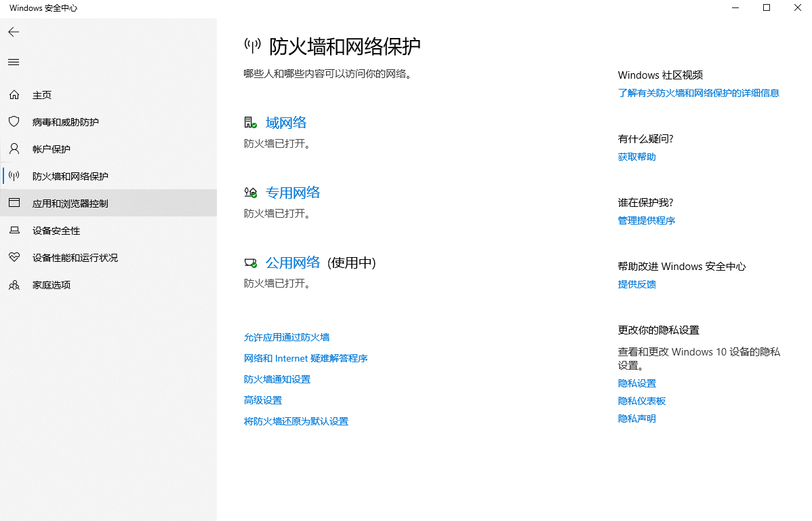Click the 有什么疑问? heading

click(x=645, y=139)
